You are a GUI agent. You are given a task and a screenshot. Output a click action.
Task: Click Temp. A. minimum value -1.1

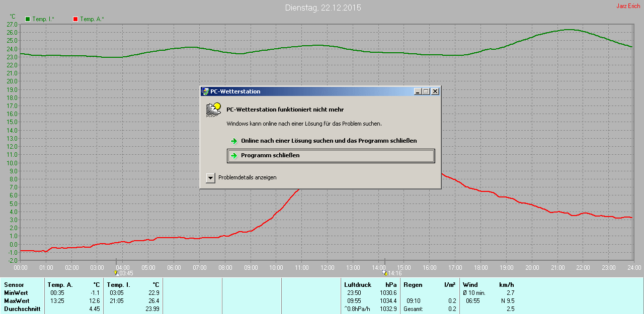pyautogui.click(x=95, y=293)
